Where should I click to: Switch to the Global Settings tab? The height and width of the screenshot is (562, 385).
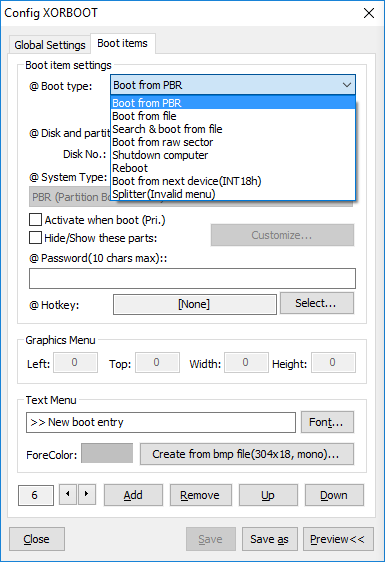click(50, 45)
